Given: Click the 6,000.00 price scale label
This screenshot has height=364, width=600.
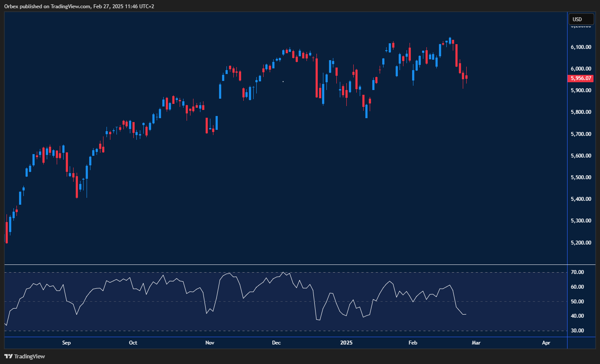Looking at the screenshot, I should point(581,68).
